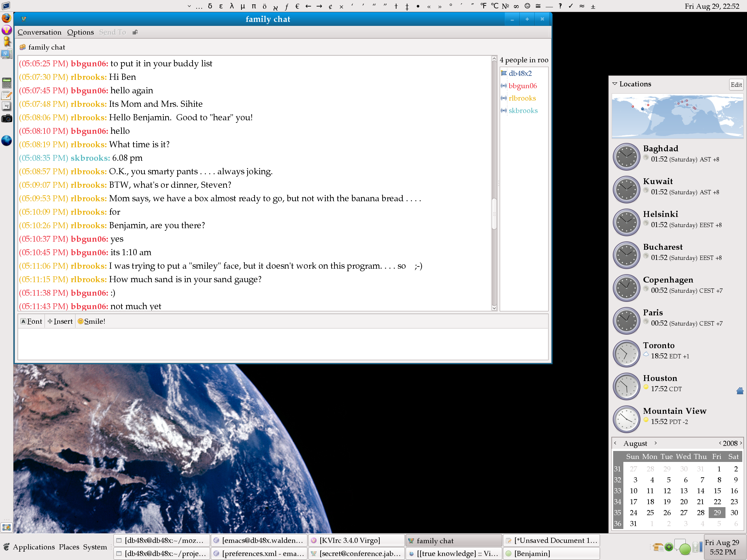The height and width of the screenshot is (560, 747).
Task: Open the System menu
Action: pyautogui.click(x=95, y=547)
